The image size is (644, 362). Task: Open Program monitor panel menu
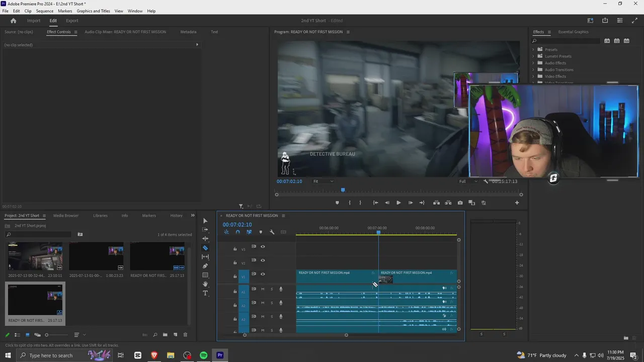[348, 32]
